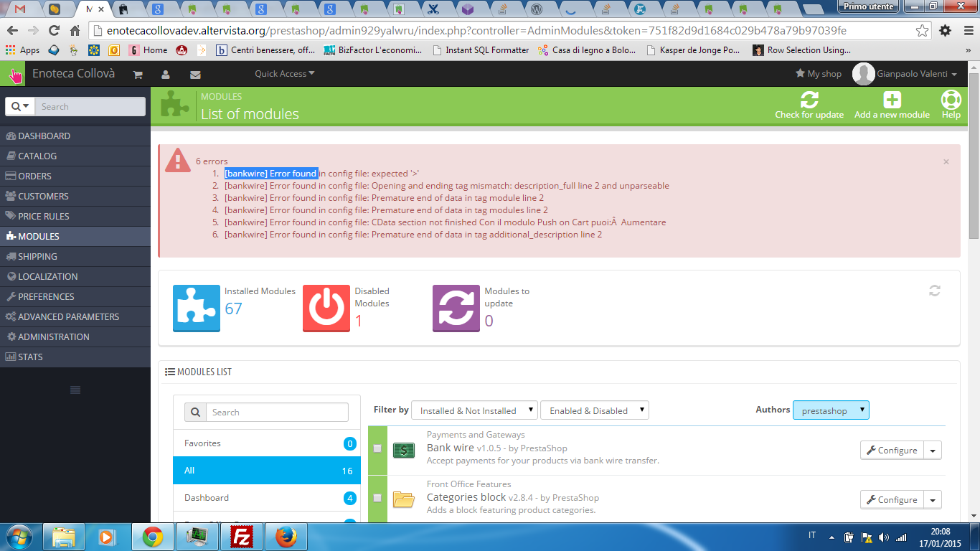Click the module search magnifier button
Viewport: 980px width, 551px height.
coord(195,413)
